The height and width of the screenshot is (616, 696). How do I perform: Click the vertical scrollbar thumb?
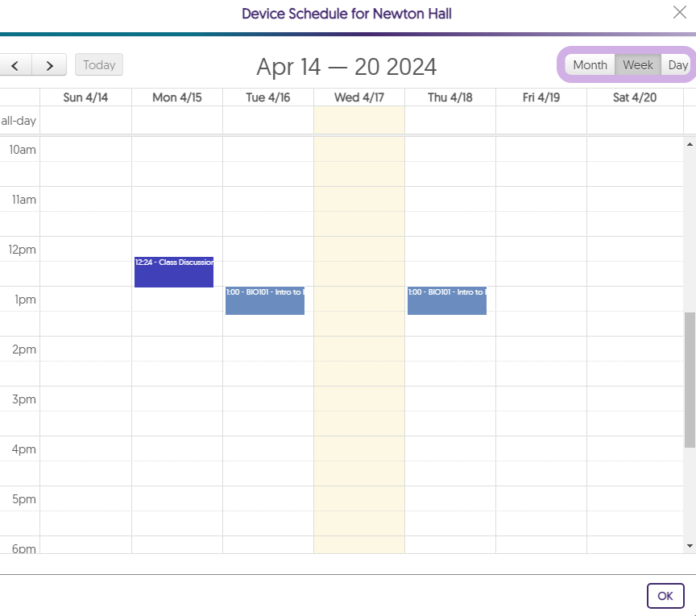coord(690,378)
